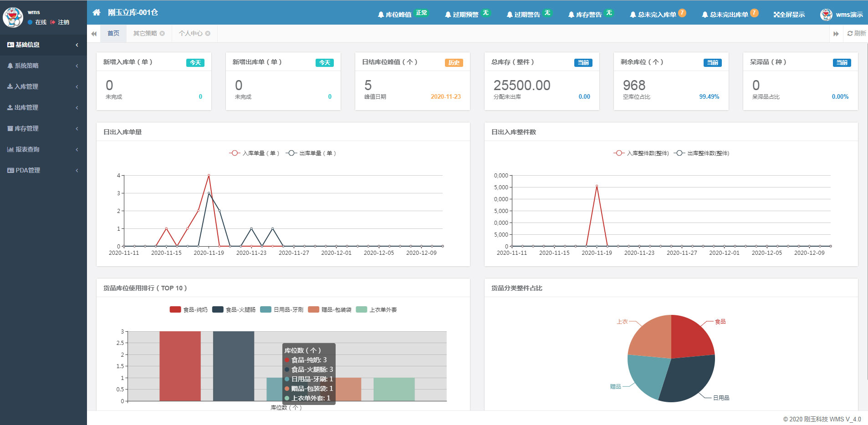
Task: Click the 当前 badge on 剩余库位
Action: [x=713, y=62]
